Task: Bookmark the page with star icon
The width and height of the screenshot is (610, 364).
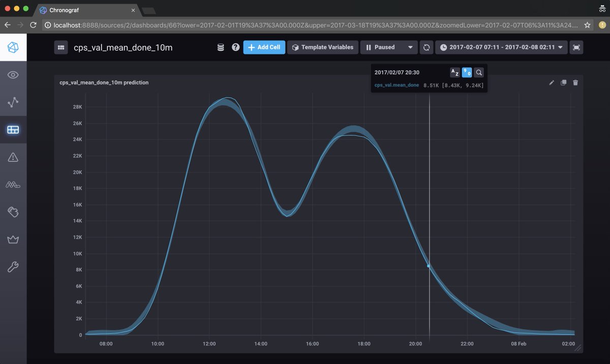Action: (587, 24)
